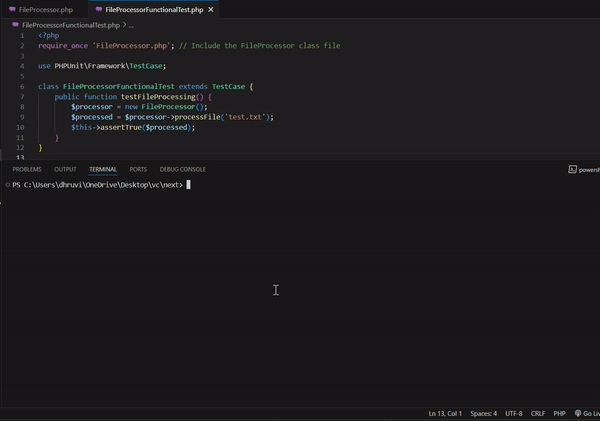Open the Ports panel tab
The height and width of the screenshot is (421, 600).
138,169
